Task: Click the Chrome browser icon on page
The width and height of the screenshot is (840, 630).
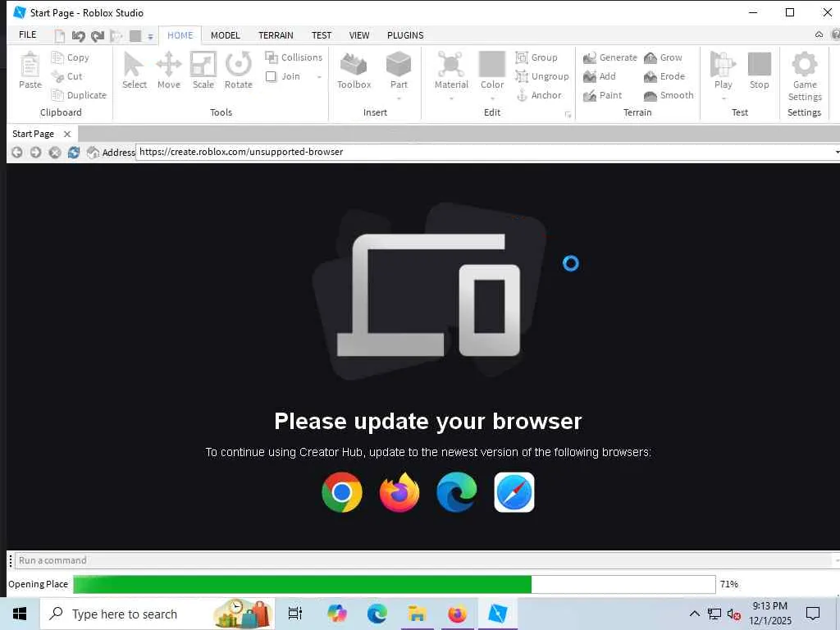Action: tap(342, 492)
